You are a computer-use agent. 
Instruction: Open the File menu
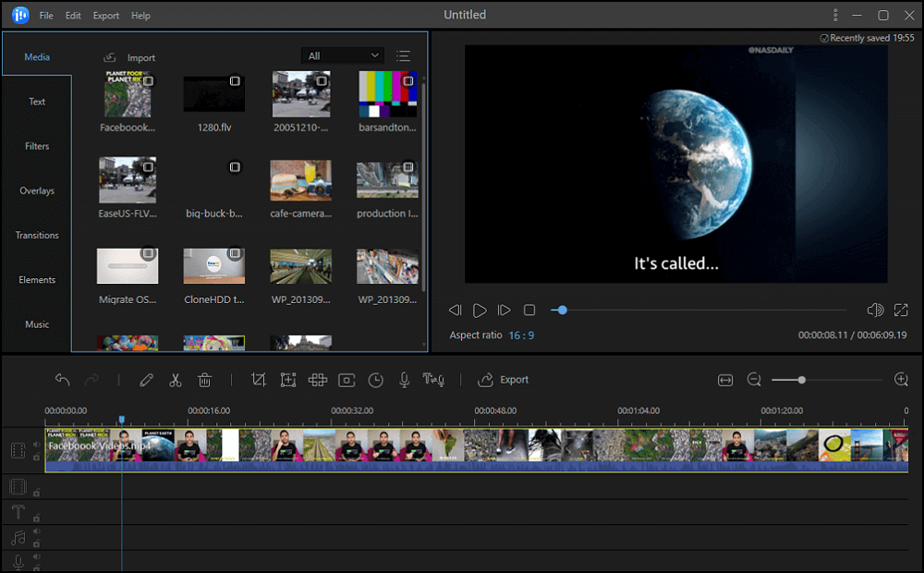(x=46, y=16)
